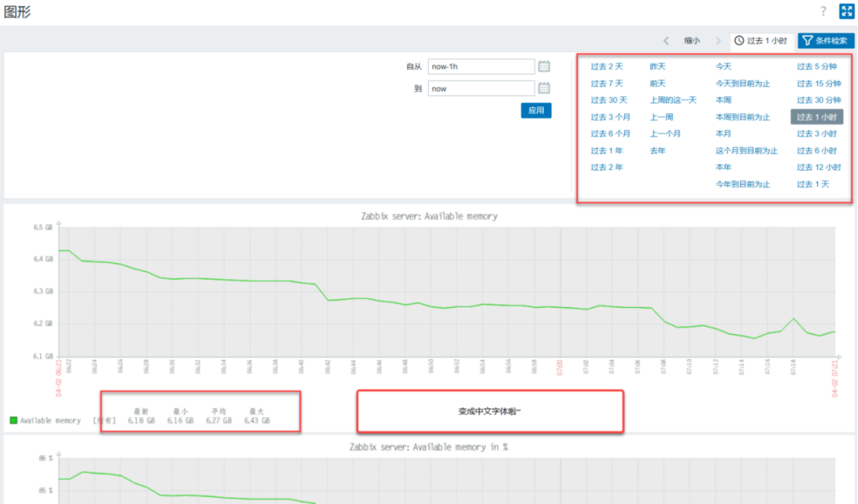The width and height of the screenshot is (858, 504).
Task: Open the 条件检索 filter tab
Action: pyautogui.click(x=825, y=40)
